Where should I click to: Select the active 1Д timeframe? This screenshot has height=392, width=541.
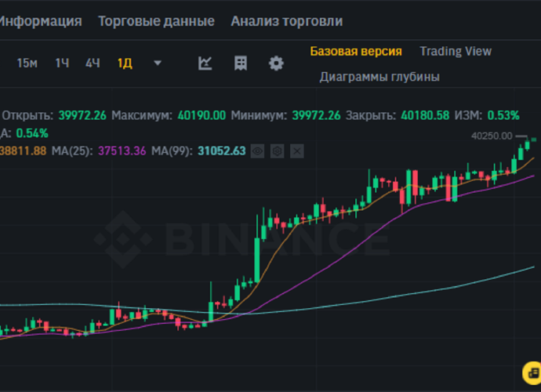pos(125,64)
